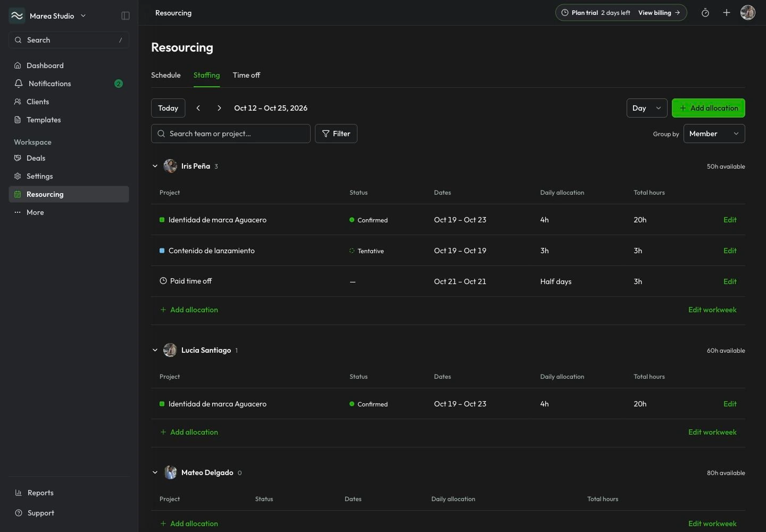Collapse Mateo Delgado's allocation group
Image resolution: width=766 pixels, height=532 pixels.
point(155,472)
